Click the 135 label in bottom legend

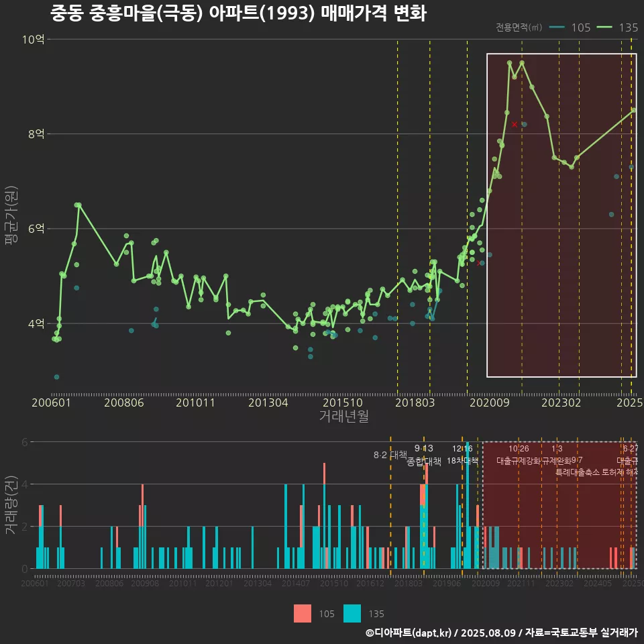[376, 614]
